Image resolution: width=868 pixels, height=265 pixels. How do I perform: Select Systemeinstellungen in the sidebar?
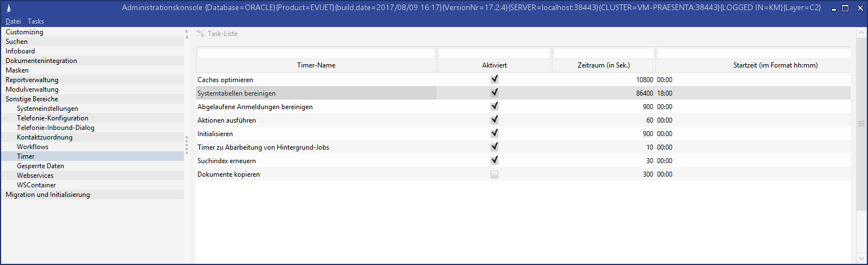coord(47,109)
